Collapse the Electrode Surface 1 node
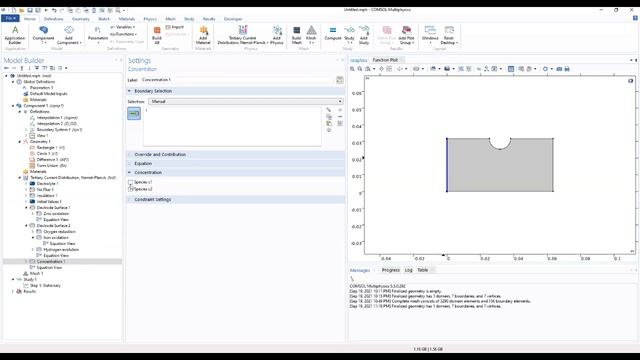Image resolution: width=640 pixels, height=360 pixels. [27, 208]
